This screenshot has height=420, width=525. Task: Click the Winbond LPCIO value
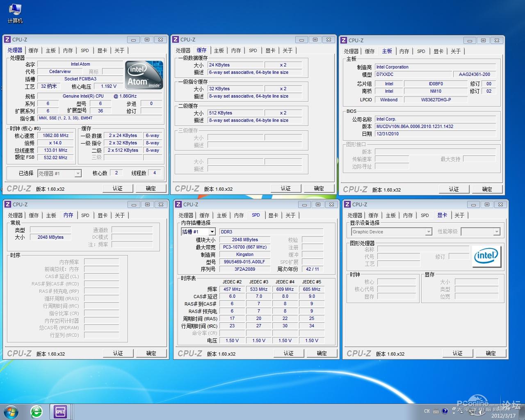pos(389,100)
